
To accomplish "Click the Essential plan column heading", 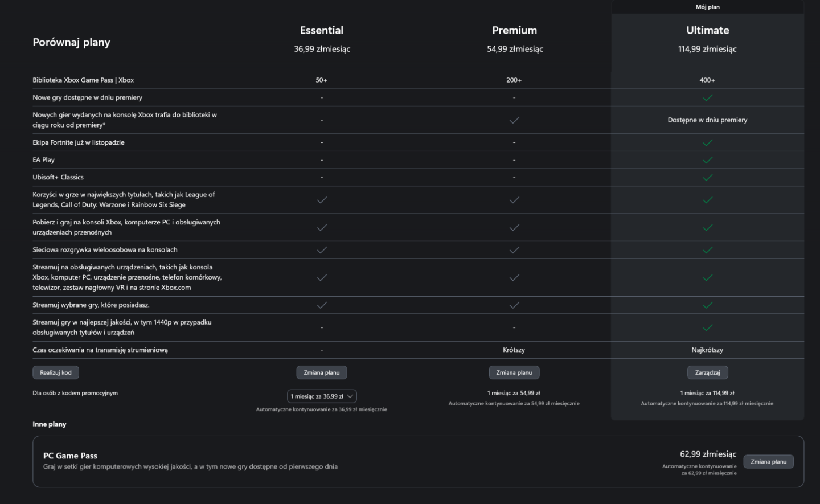I will pos(322,30).
